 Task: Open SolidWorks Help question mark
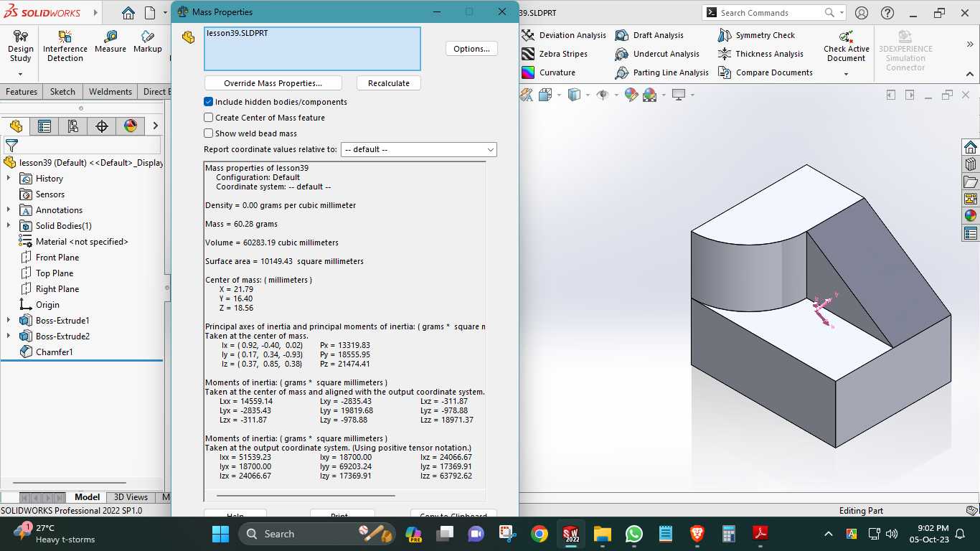click(x=887, y=13)
